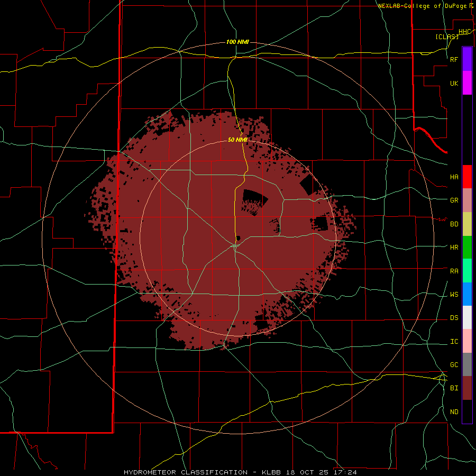Click the "NEXLAB-College of DuPage" header text
This screenshot has width=476, height=476.
(422, 6)
